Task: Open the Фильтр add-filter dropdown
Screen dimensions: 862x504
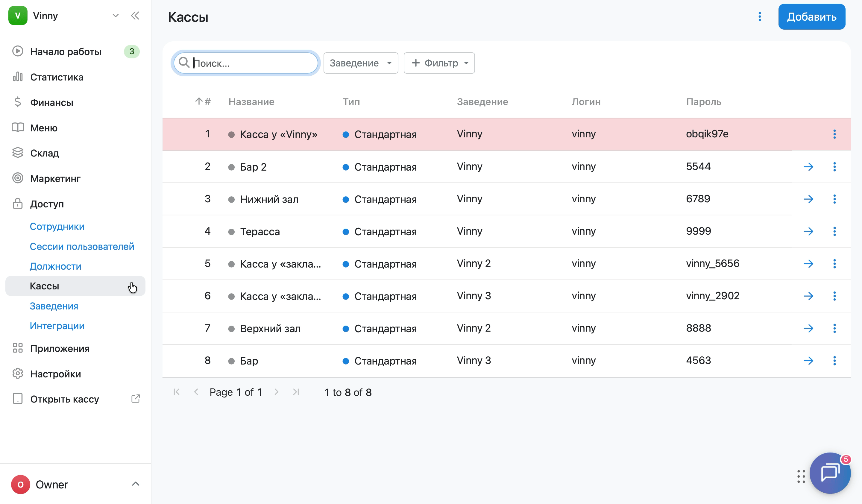Action: [439, 63]
